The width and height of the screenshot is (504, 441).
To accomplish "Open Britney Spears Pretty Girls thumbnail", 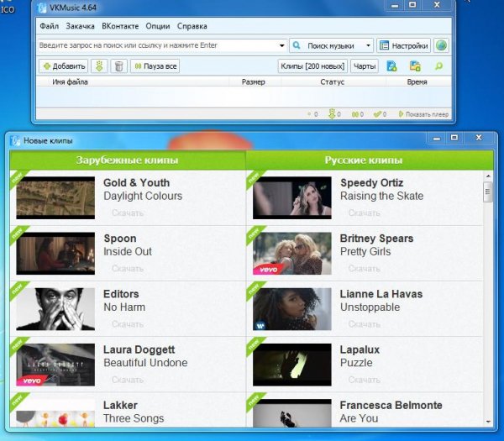I will point(292,254).
